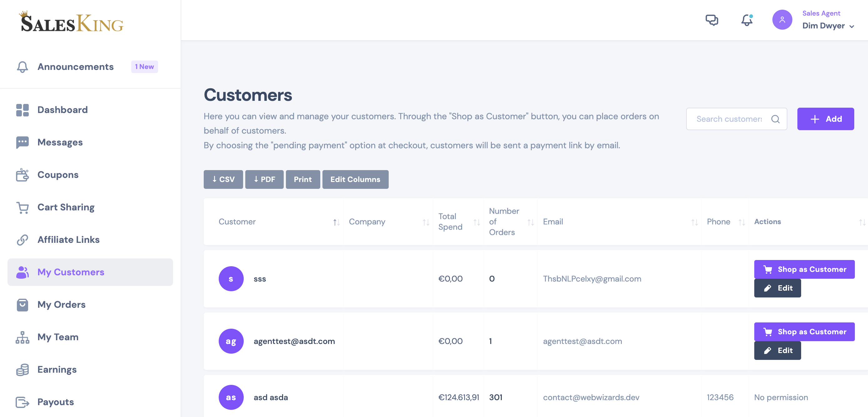Open the notifications bell in header
This screenshot has height=417, width=868.
point(747,20)
